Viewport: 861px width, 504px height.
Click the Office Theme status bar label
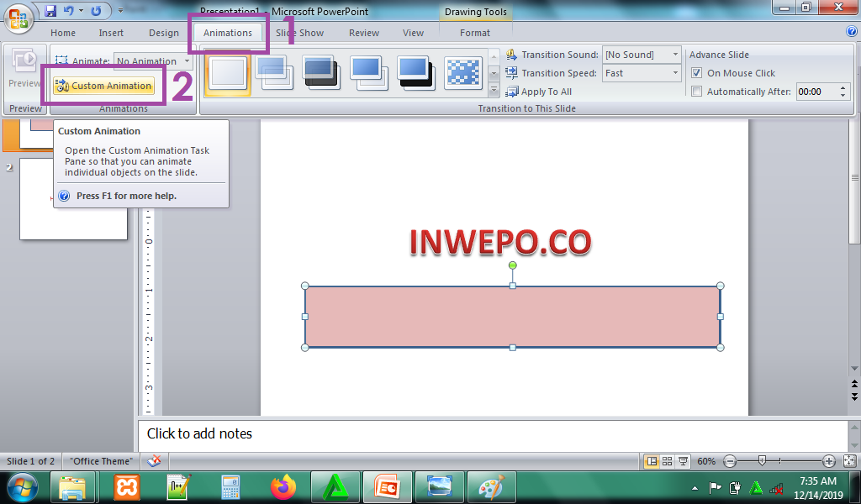click(x=101, y=461)
